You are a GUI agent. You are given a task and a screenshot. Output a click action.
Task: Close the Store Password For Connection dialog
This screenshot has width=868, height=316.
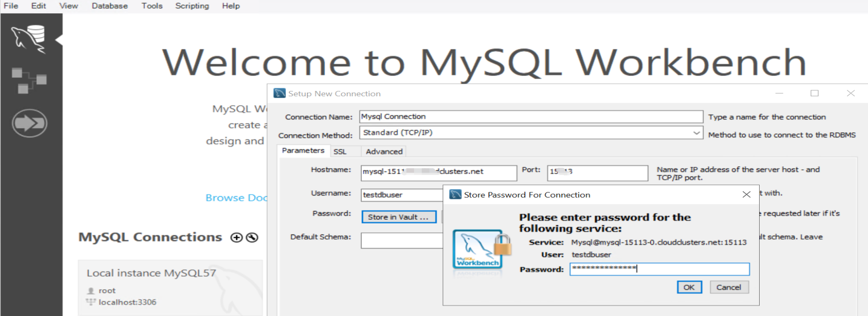[x=746, y=195]
